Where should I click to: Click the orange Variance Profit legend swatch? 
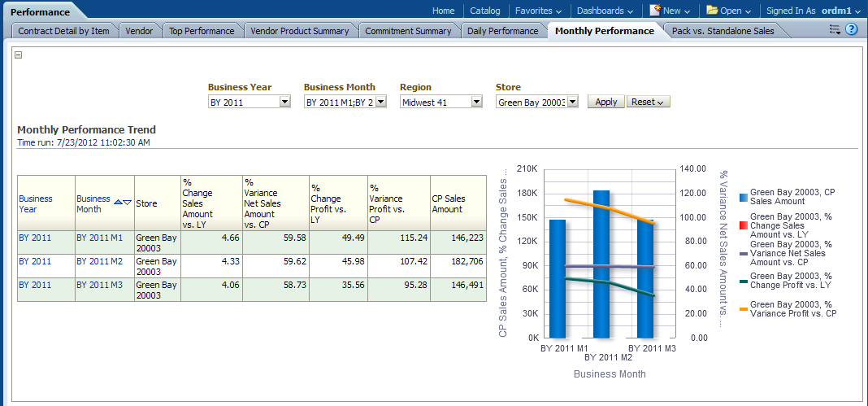pyautogui.click(x=744, y=308)
